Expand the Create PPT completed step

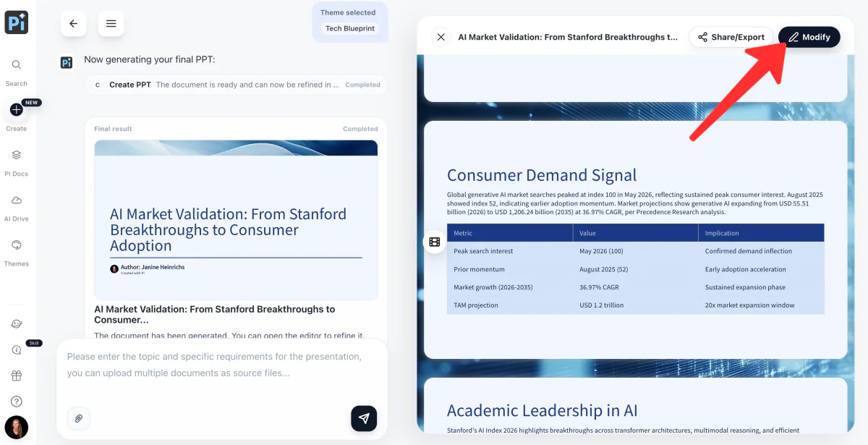[236, 85]
